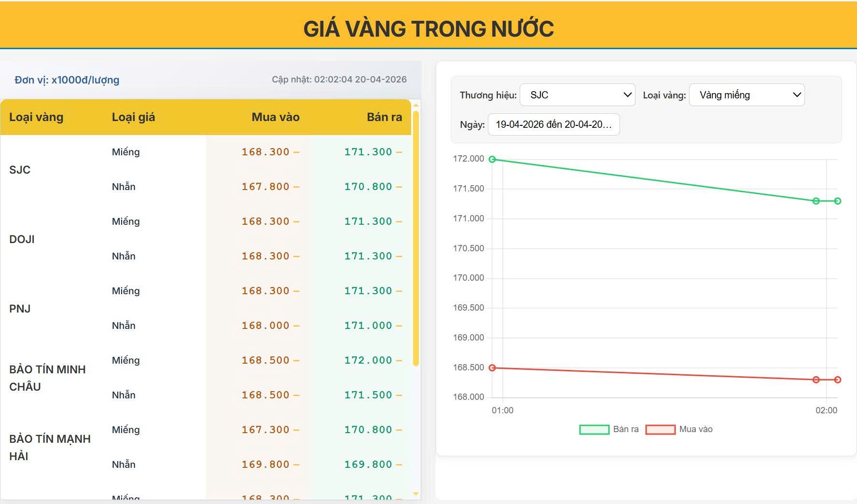Image resolution: width=857 pixels, height=504 pixels.
Task: Select the BẢO TÍN MINH CHÂU label
Action: pos(47,378)
